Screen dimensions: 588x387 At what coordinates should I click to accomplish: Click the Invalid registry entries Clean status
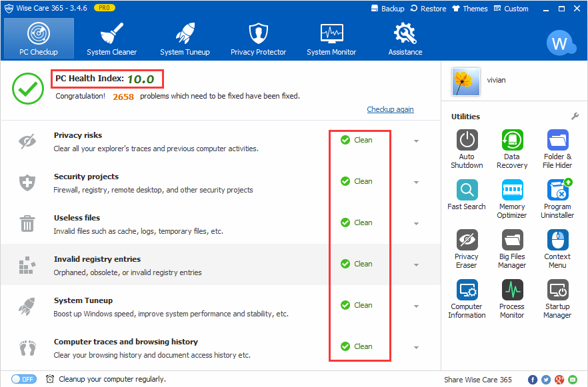(357, 264)
